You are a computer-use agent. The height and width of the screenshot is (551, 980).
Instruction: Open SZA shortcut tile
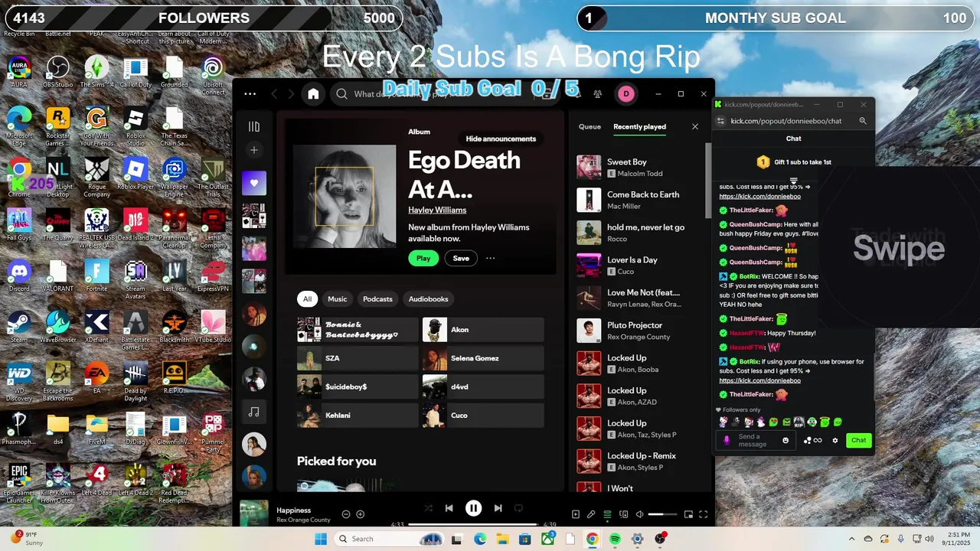(x=358, y=358)
